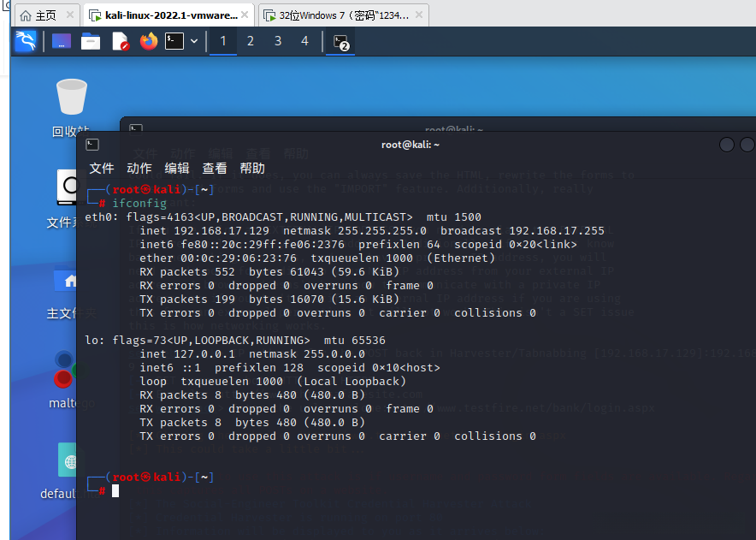
Task: Select the 主文件夹 home folder desktop icon
Action: [65, 293]
